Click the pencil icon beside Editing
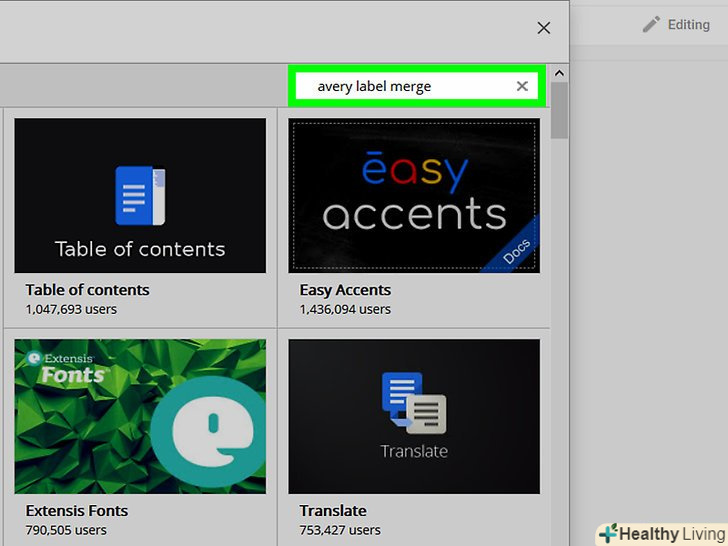Screen dimensions: 728x546 [x=651, y=24]
